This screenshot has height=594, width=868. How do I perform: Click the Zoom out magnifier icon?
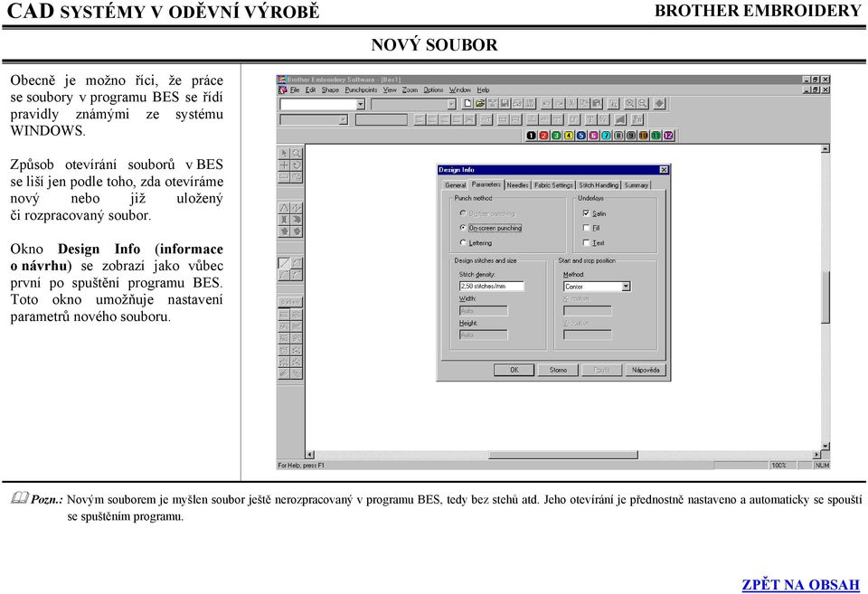tap(643, 104)
